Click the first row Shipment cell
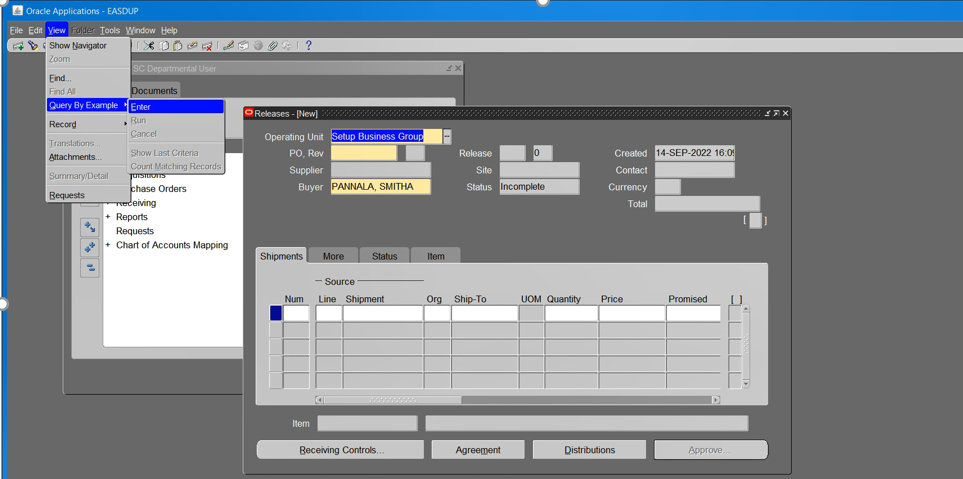 point(383,313)
